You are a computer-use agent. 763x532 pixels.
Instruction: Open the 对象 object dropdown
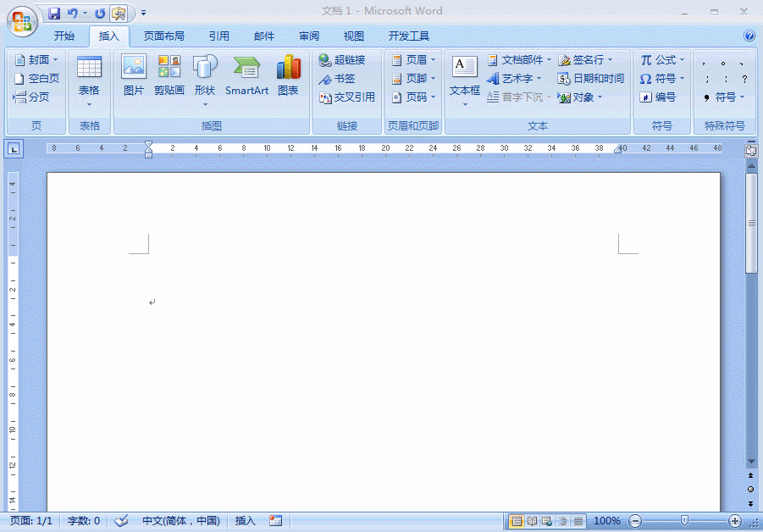pyautogui.click(x=580, y=97)
